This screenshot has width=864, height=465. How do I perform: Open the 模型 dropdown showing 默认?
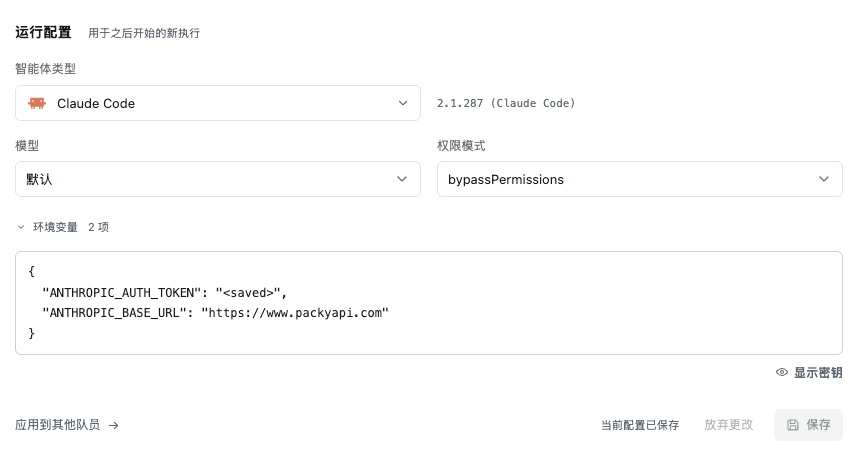(x=218, y=179)
